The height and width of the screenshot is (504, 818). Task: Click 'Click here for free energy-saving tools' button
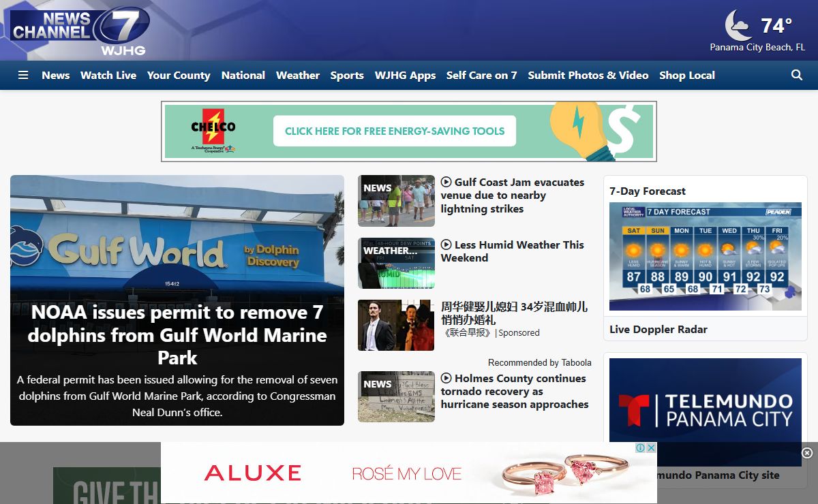pos(395,131)
